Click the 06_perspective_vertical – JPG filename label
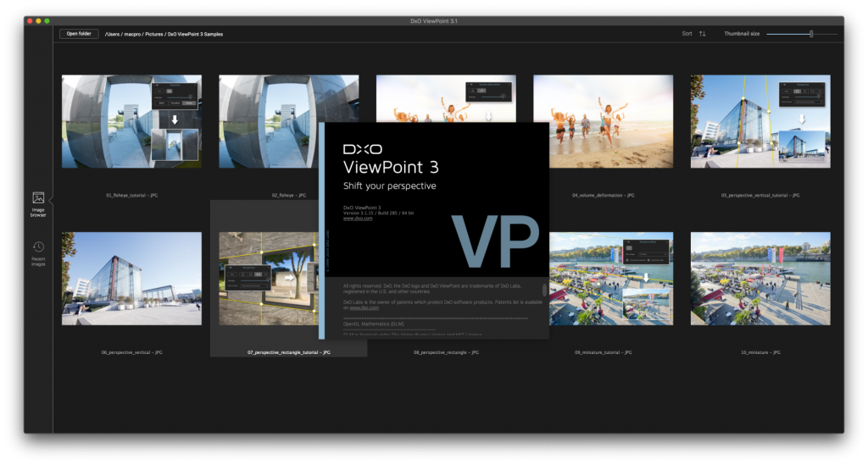This screenshot has width=868, height=465. tap(131, 352)
